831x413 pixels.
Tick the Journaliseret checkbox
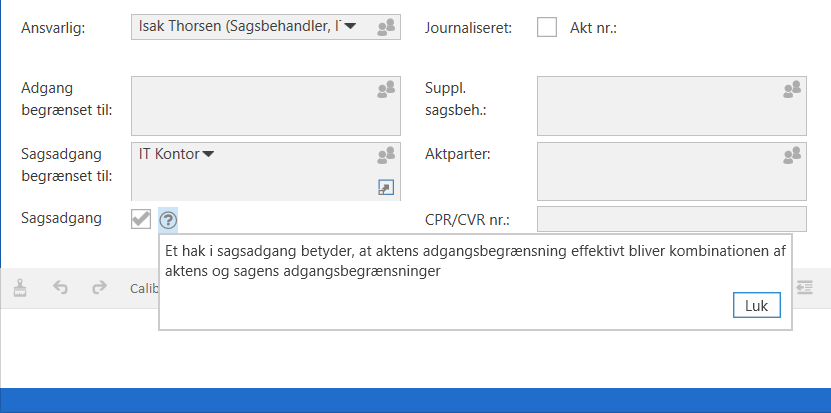[547, 28]
